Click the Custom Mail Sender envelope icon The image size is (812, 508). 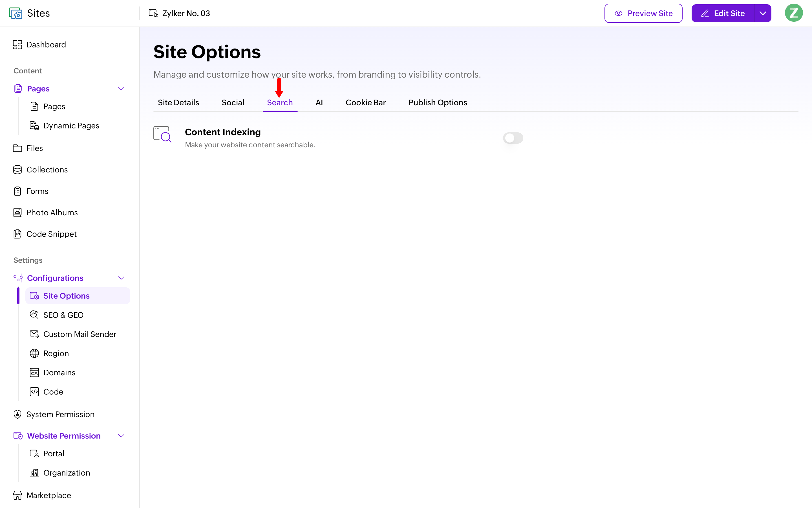(34, 334)
